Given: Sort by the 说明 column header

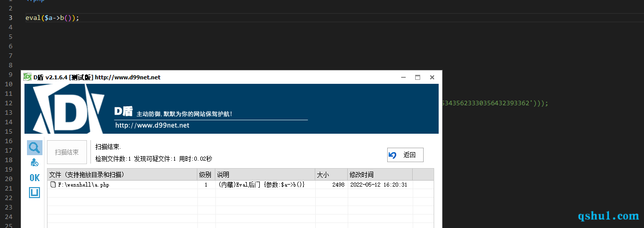Looking at the screenshot, I should click(x=265, y=175).
